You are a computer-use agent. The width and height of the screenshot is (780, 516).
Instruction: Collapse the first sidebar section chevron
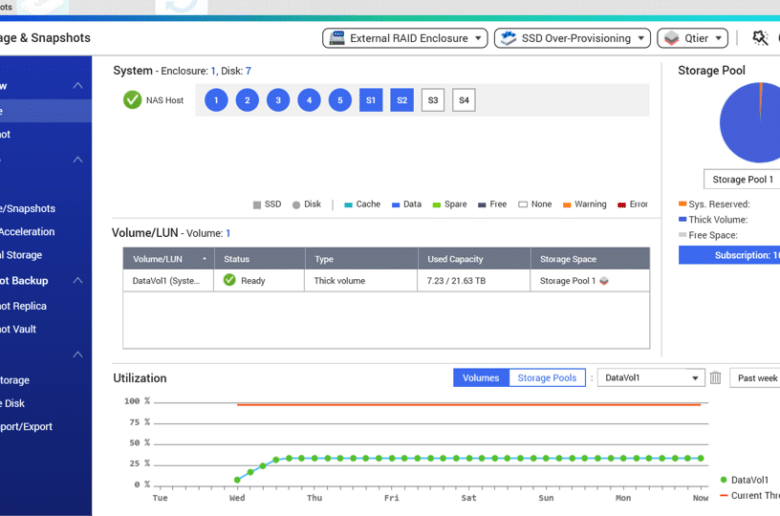click(78, 86)
